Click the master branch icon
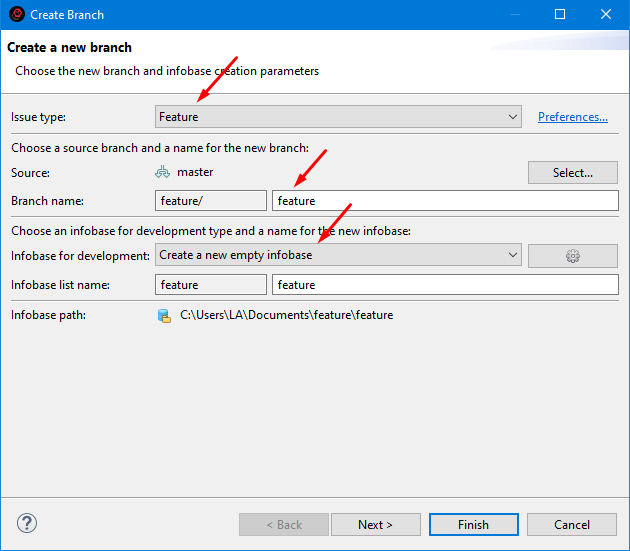Screen dimensions: 630x551 [x=164, y=172]
